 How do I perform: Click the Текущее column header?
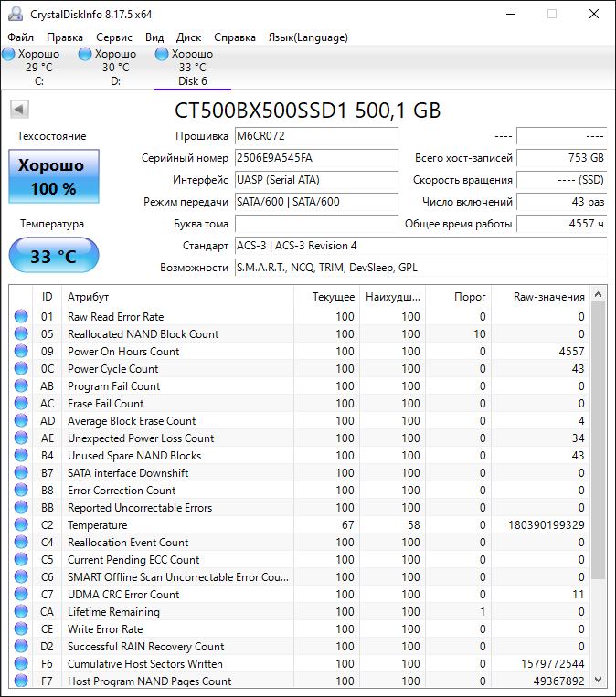pos(326,297)
